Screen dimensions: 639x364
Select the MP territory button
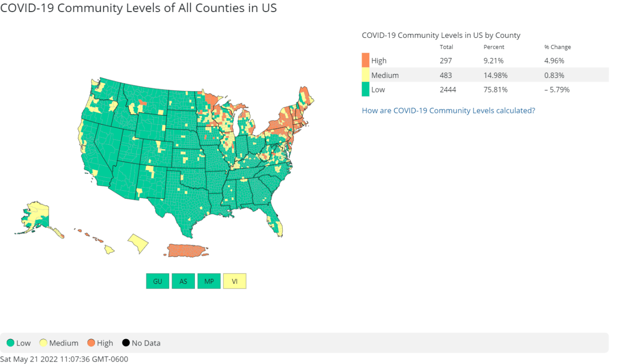click(x=209, y=281)
